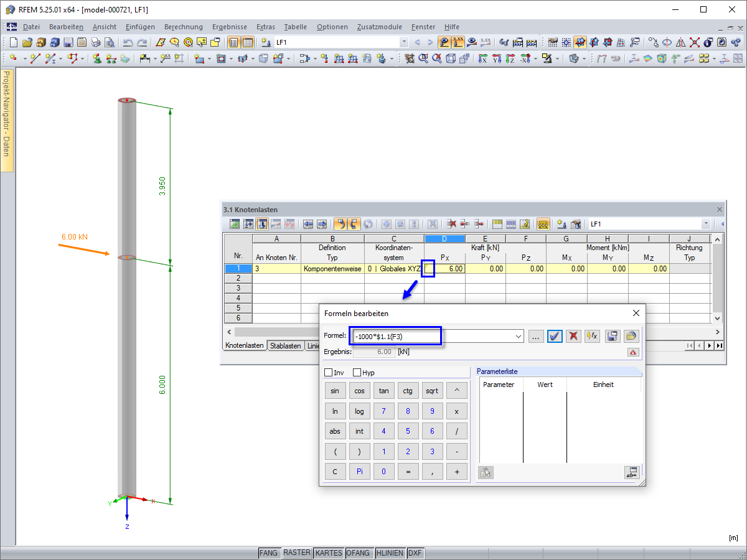Click the 'Komponentenweise' cell in row 1

click(332, 269)
